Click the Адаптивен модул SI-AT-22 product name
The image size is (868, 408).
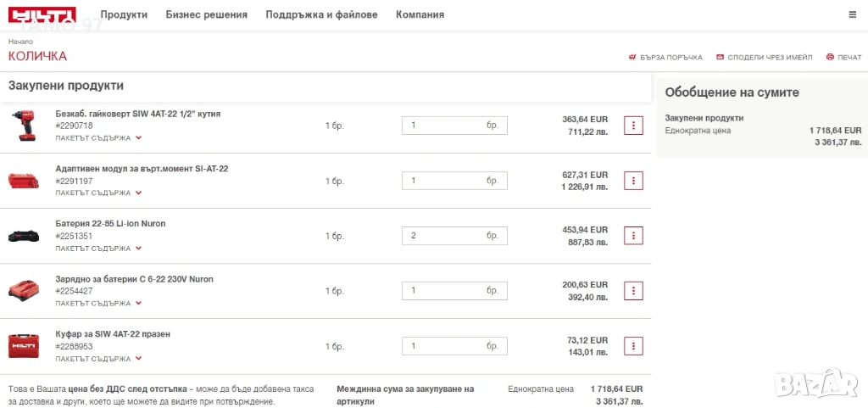tap(142, 168)
